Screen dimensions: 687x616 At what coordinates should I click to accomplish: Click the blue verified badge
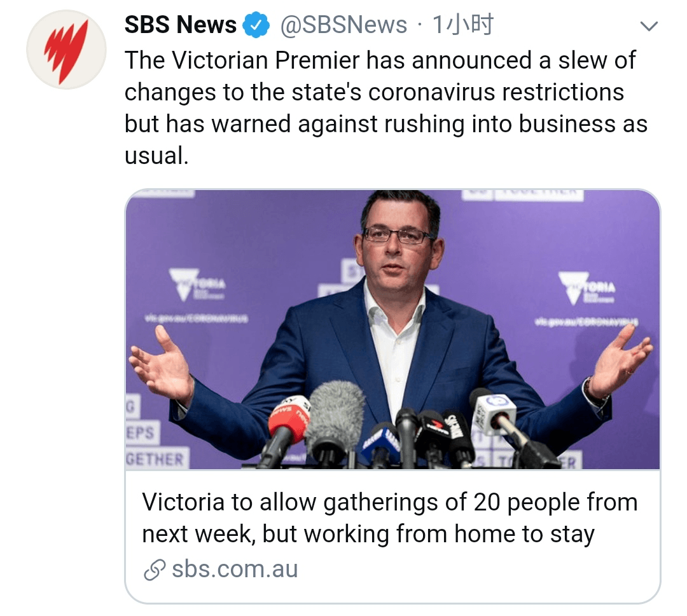click(256, 25)
